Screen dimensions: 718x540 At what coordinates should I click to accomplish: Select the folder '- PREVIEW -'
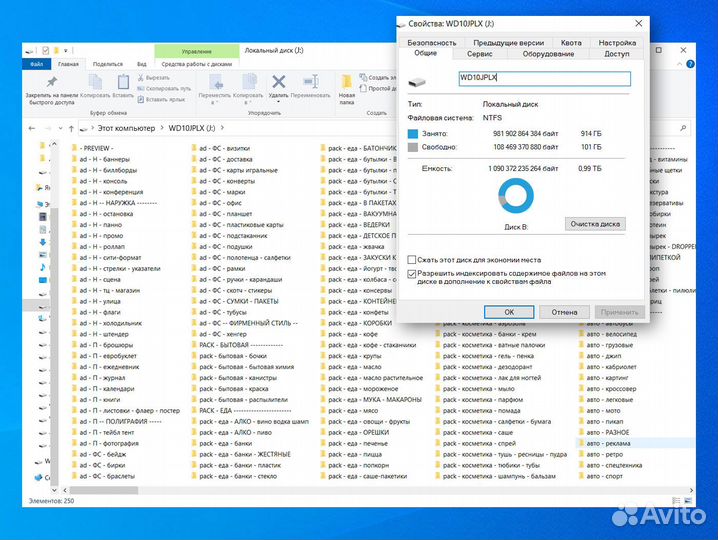pos(92,148)
